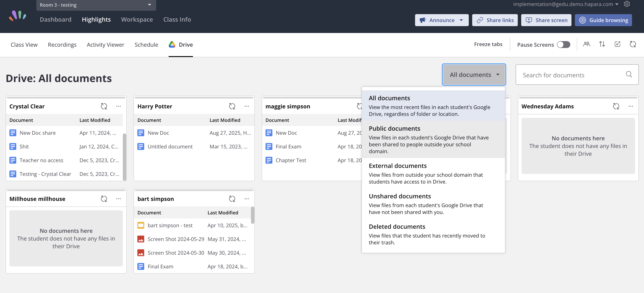The width and height of the screenshot is (644, 293).
Task: Open the settings gear icon
Action: (x=627, y=4)
